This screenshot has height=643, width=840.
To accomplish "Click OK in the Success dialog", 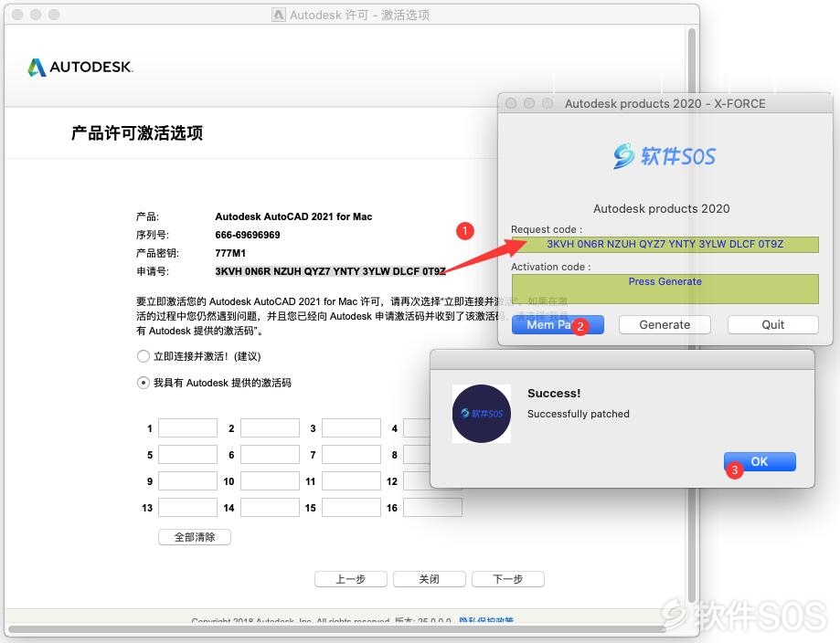I will point(760,461).
